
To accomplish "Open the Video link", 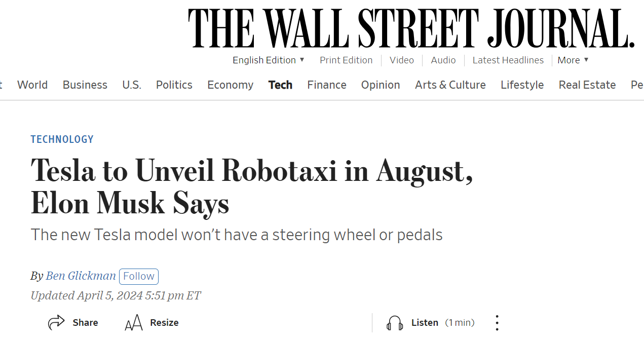I will [x=402, y=60].
